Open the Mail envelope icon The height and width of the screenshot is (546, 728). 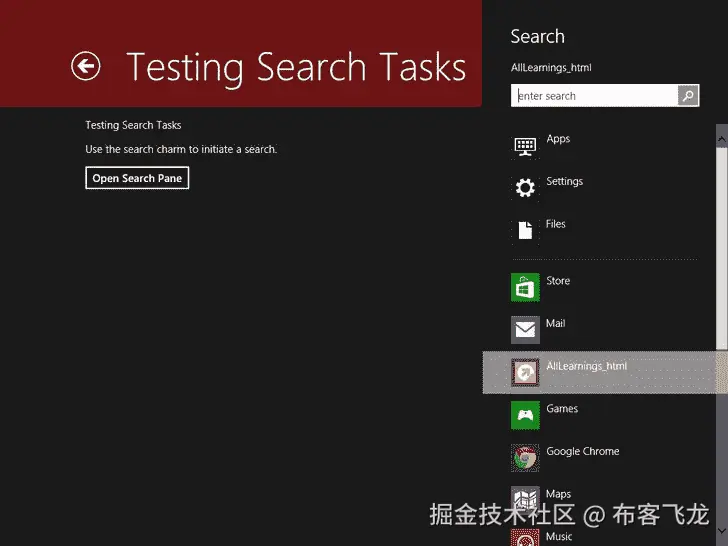525,330
